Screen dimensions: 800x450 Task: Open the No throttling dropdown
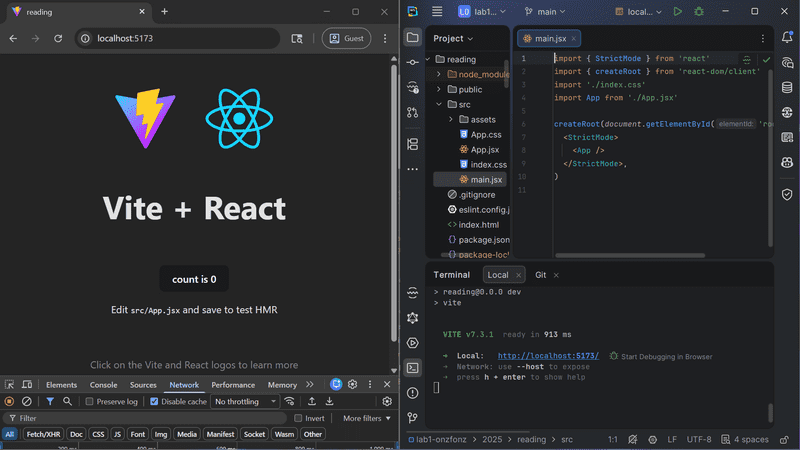click(245, 402)
